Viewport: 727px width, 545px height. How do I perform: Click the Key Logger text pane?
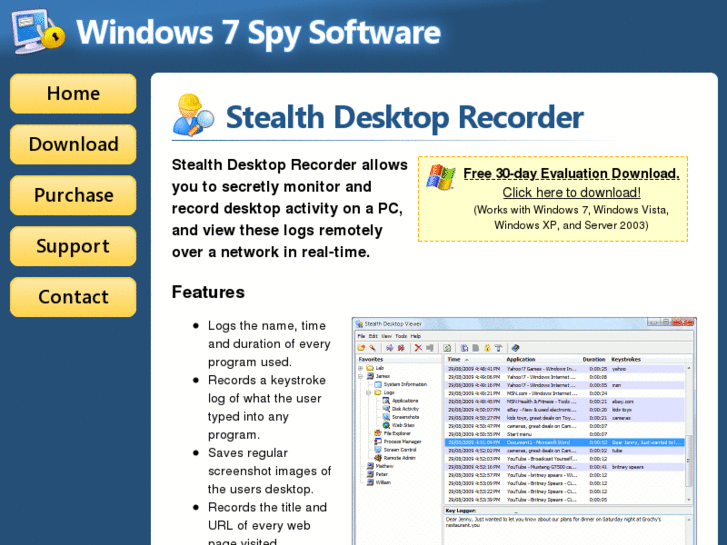tap(564, 529)
